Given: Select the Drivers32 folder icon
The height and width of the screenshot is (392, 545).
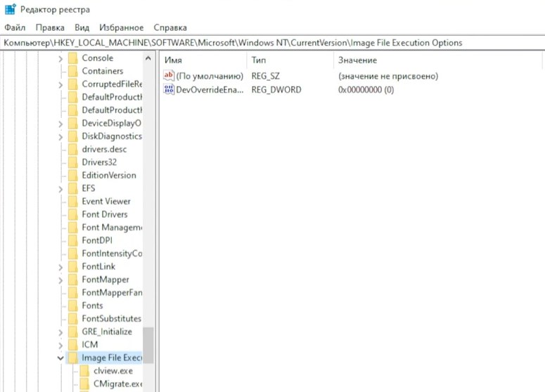Looking at the screenshot, I should click(x=72, y=162).
